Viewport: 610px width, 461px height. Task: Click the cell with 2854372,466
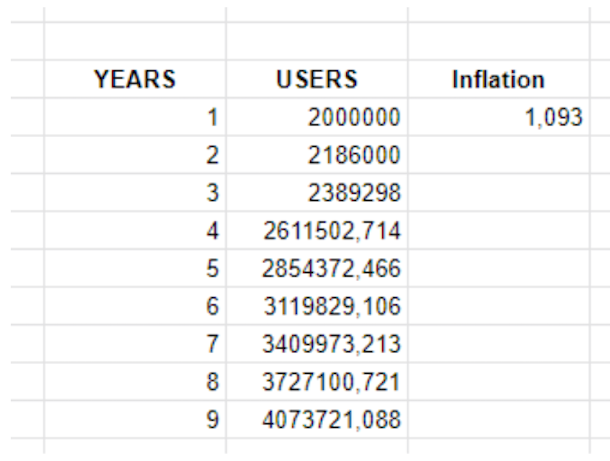click(x=317, y=268)
